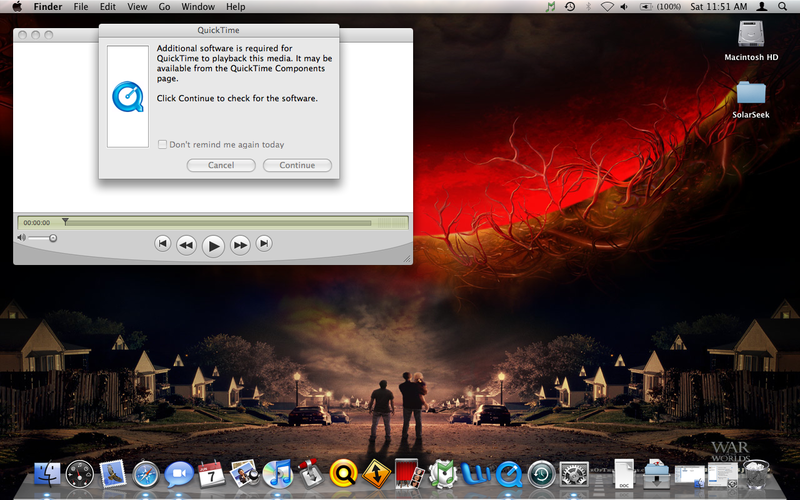Image resolution: width=800 pixels, height=500 pixels.
Task: Cancel the QuickTime software dialog
Action: point(221,165)
